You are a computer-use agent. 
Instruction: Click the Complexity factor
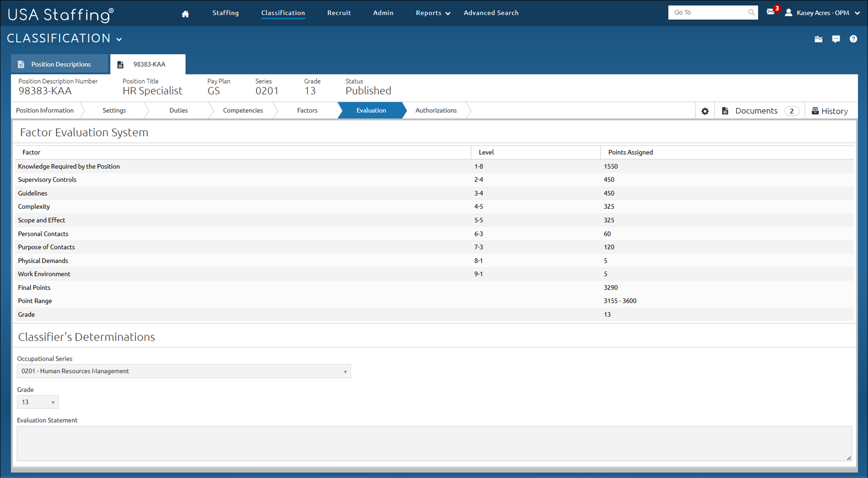click(34, 207)
